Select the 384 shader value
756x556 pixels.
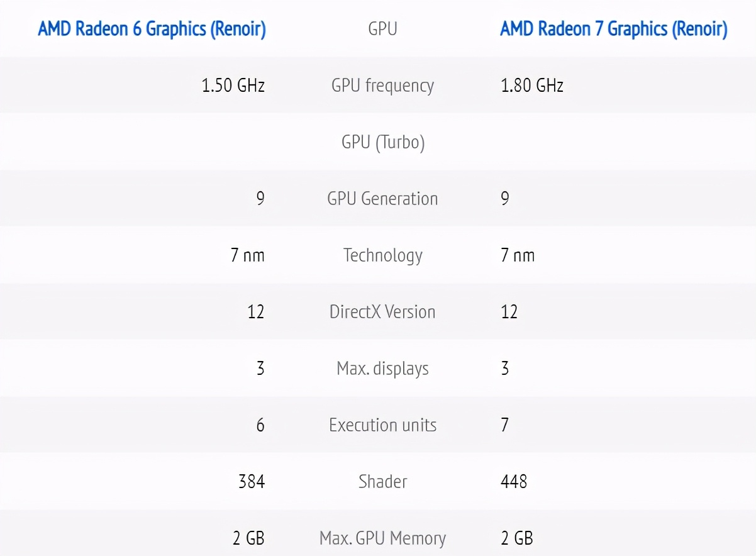(x=252, y=482)
